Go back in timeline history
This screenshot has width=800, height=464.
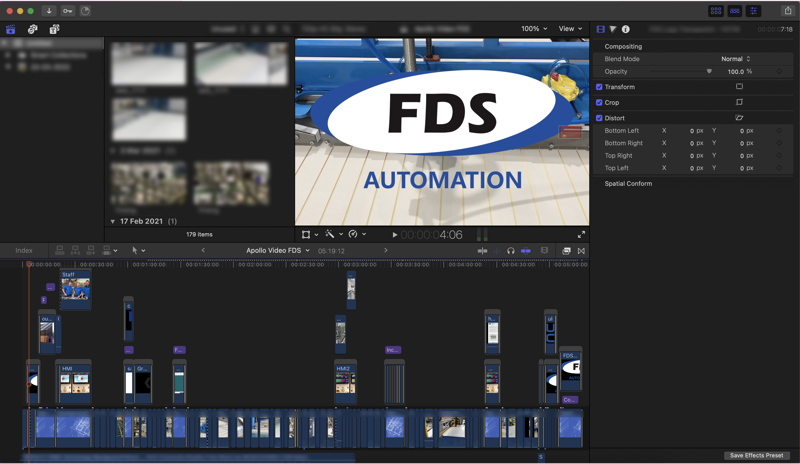(x=203, y=250)
